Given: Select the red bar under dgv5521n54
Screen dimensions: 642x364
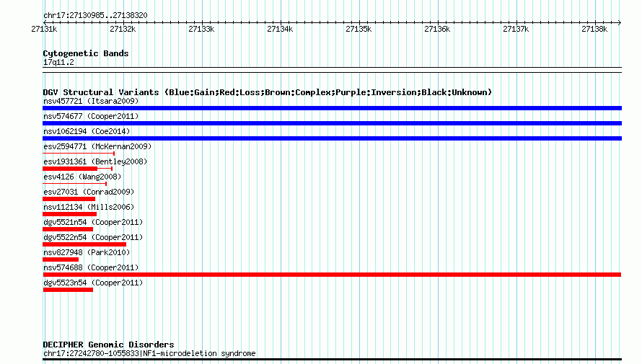Looking at the screenshot, I should tap(68, 229).
